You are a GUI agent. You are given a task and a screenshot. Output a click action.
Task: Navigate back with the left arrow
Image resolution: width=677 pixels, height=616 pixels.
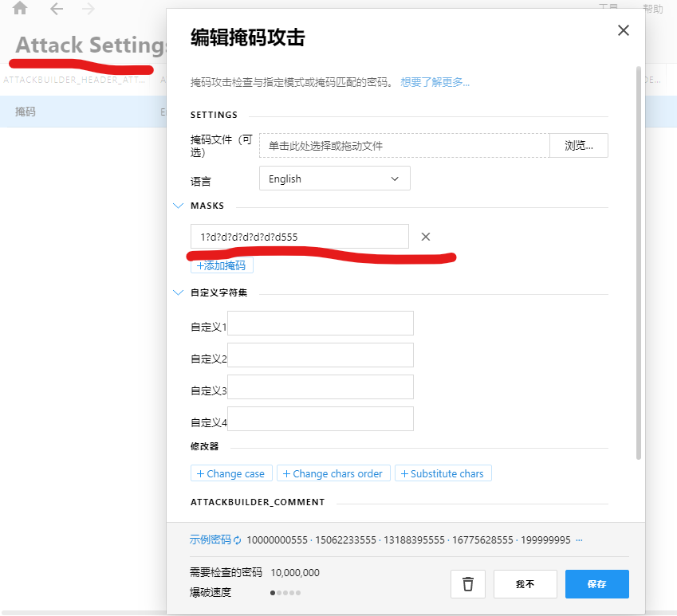[57, 9]
